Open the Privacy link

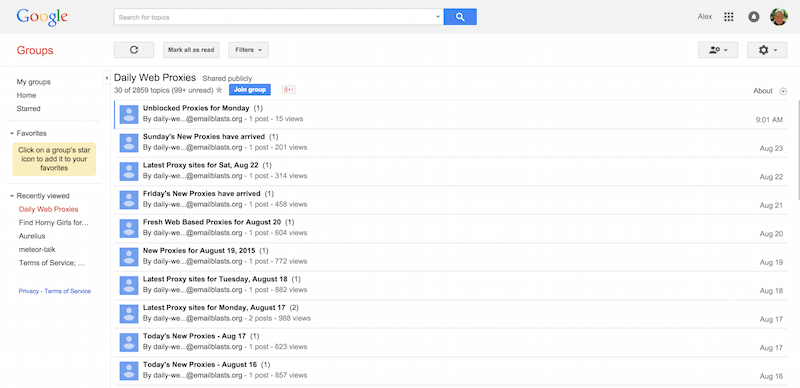point(29,291)
